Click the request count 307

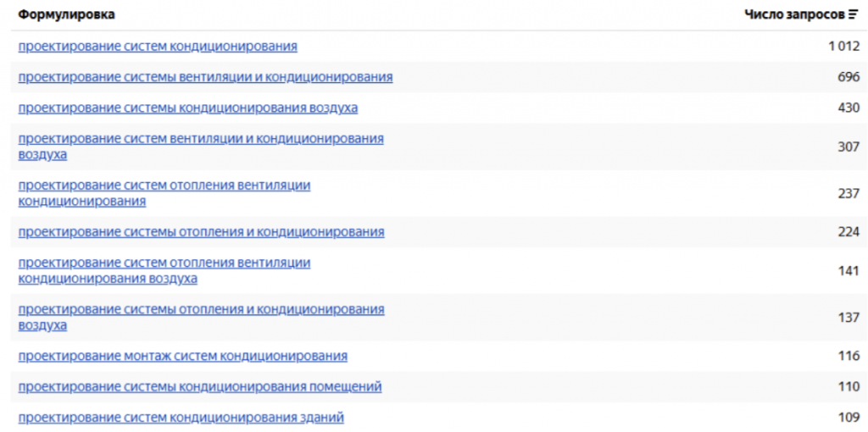pyautogui.click(x=848, y=147)
